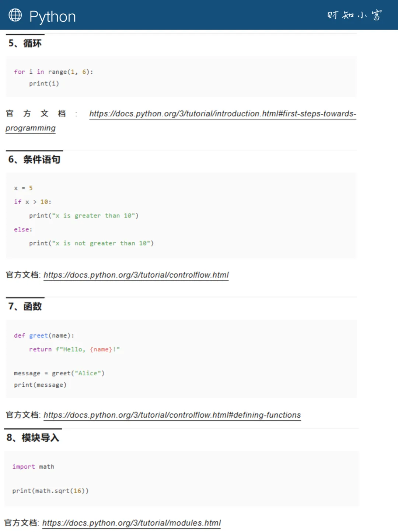Click the Python header title

[x=52, y=17]
